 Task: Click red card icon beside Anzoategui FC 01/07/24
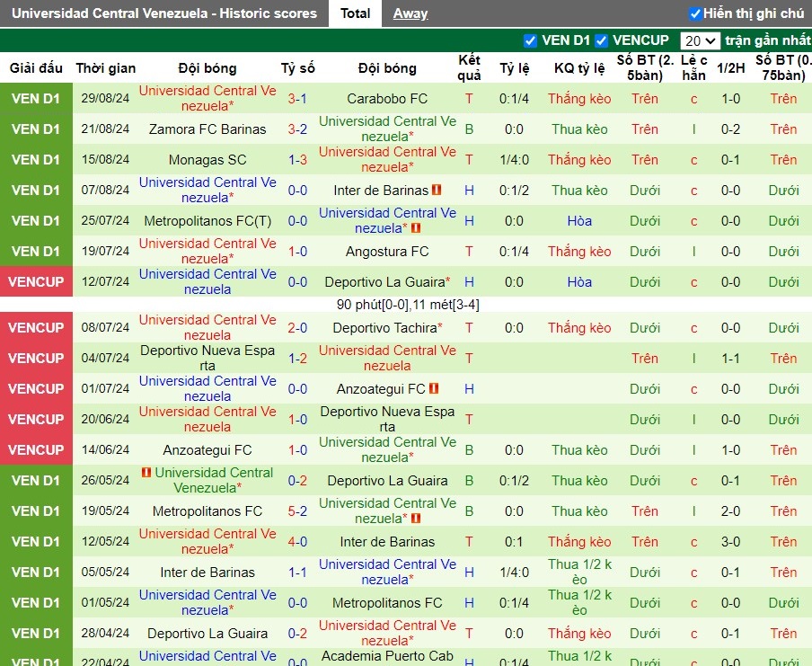434,388
